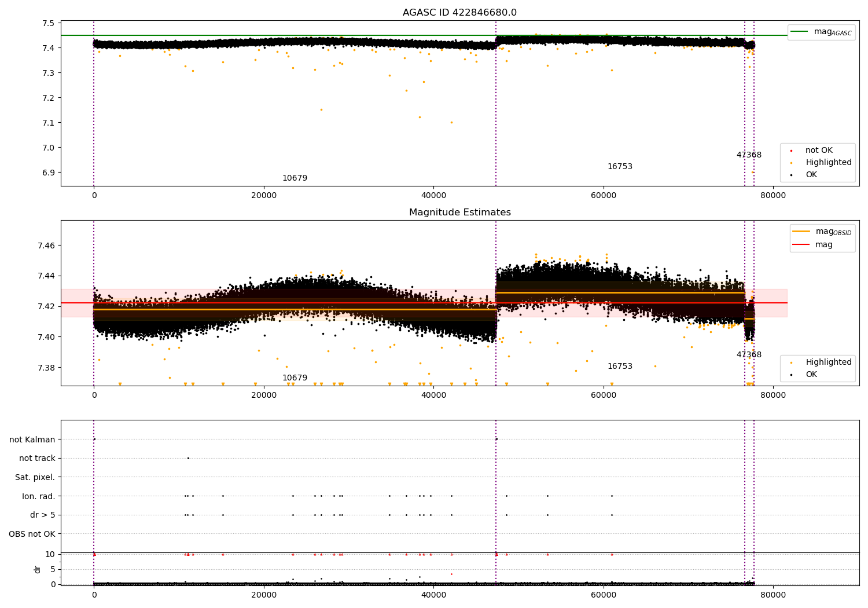Select the red 'mag' legend entry
Viewport: 868px width, 608px height.
[x=812, y=244]
